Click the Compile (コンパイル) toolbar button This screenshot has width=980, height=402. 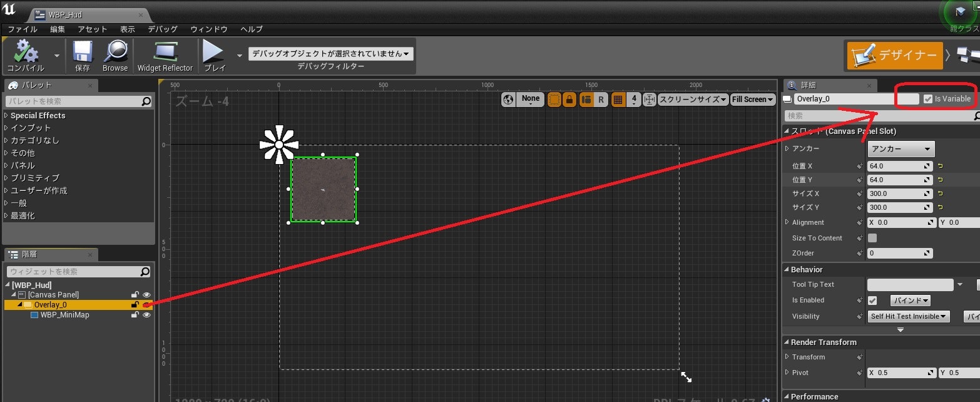(25, 55)
